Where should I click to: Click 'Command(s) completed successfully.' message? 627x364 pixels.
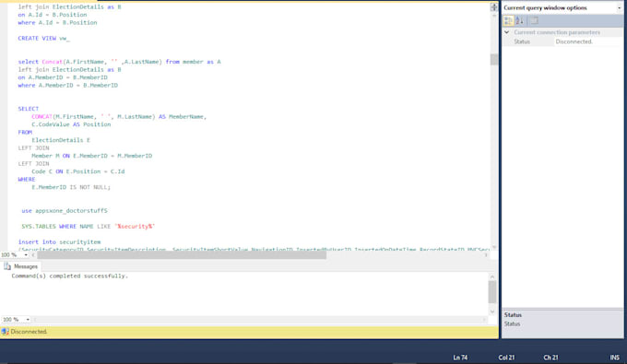70,276
